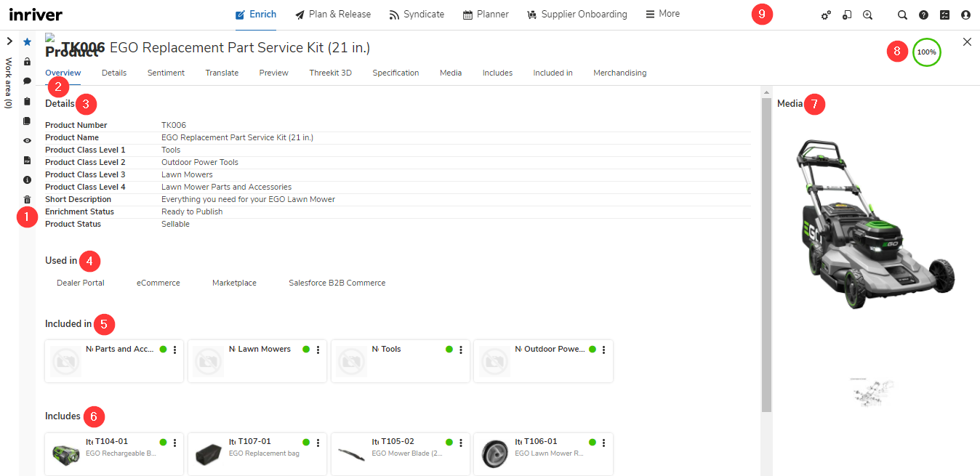Screen dimensions: 980x476
Task: Click the PDF export icon in sidebar
Action: 27,160
